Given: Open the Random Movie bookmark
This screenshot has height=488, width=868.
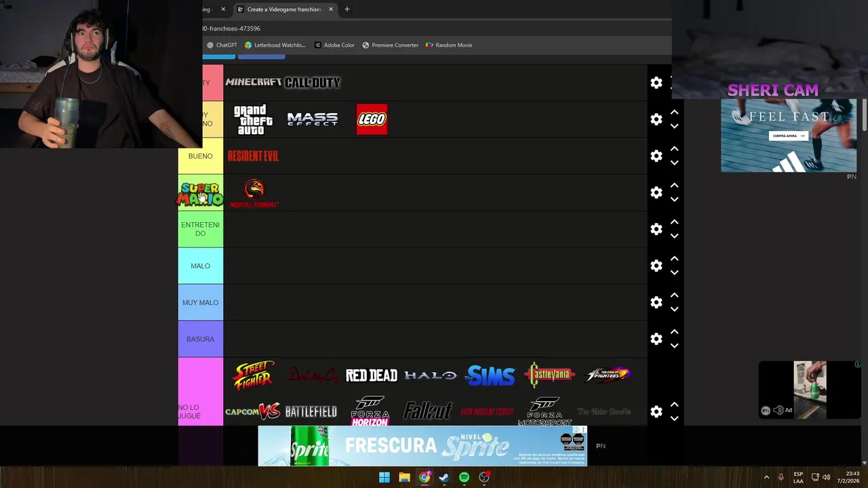Looking at the screenshot, I should (449, 45).
